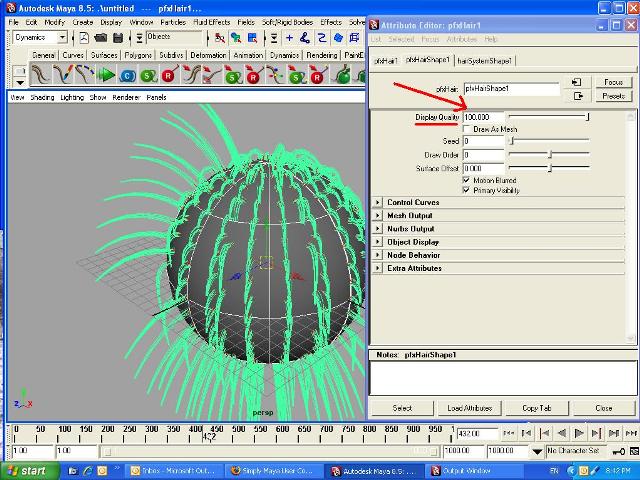Click the blue C circle shelf icon
Screen dimensions: 640x480
[127, 76]
